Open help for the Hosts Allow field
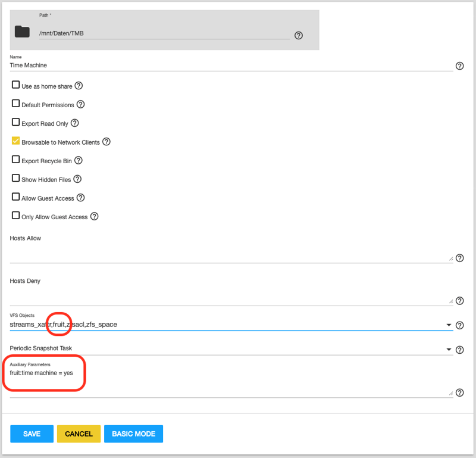The width and height of the screenshot is (476, 458). pyautogui.click(x=459, y=258)
